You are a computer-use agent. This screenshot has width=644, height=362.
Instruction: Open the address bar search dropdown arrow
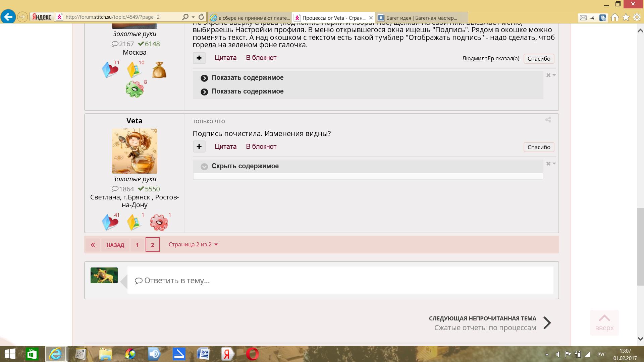[x=193, y=17]
